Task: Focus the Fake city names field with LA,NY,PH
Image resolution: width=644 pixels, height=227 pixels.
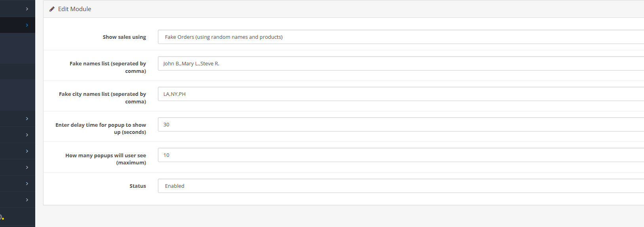Action: click(x=401, y=94)
